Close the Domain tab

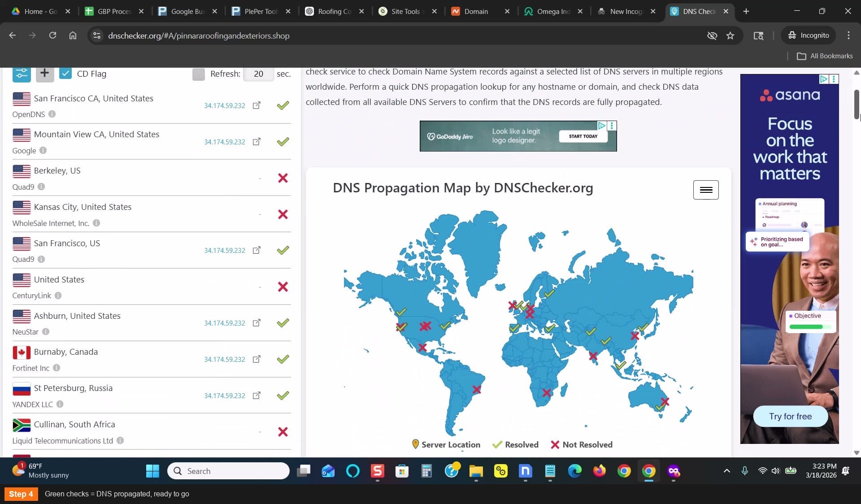[x=507, y=12]
